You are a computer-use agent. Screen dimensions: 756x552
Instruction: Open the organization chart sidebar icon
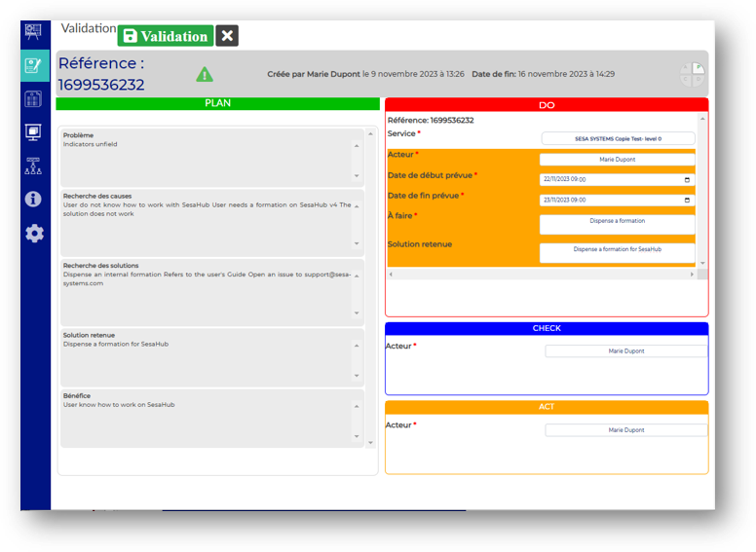(x=34, y=166)
